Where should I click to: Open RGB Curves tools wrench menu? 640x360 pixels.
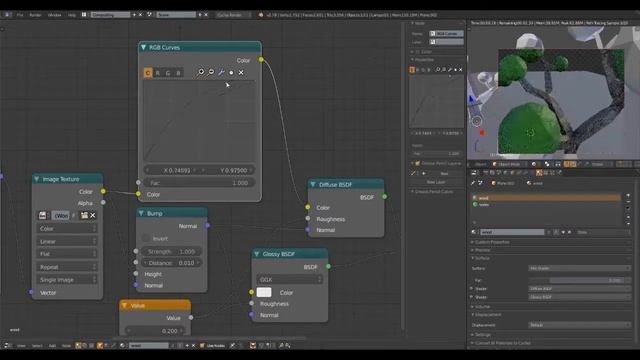pos(221,72)
